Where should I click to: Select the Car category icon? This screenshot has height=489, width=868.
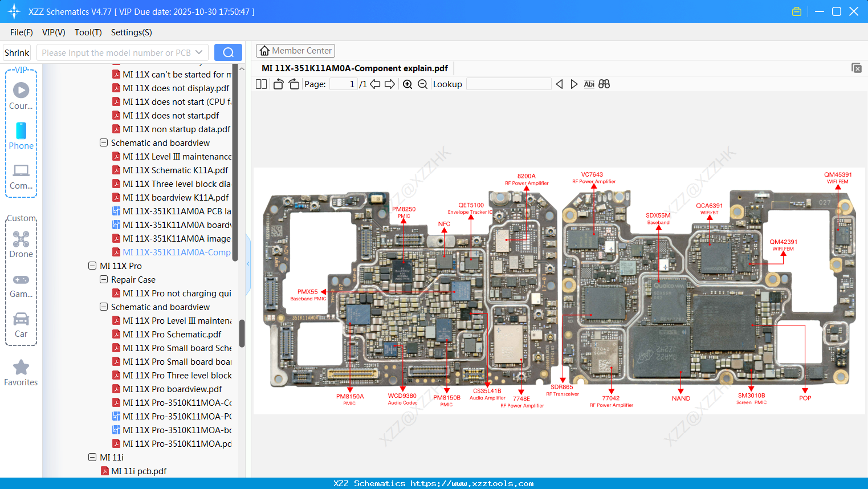pyautogui.click(x=21, y=319)
